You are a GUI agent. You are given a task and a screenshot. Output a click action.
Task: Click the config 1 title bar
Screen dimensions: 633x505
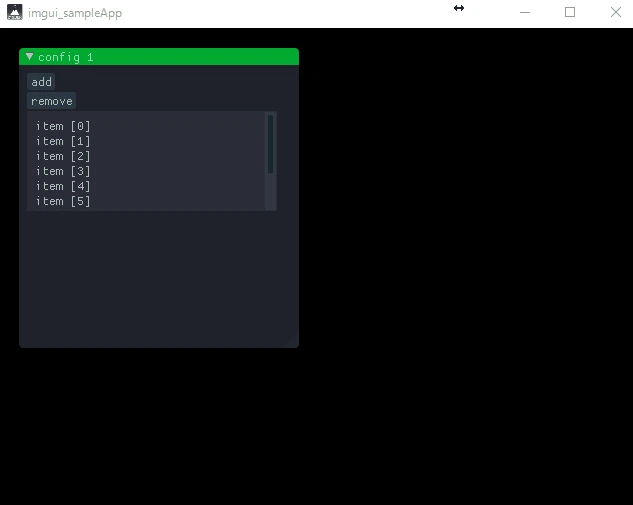pos(159,57)
